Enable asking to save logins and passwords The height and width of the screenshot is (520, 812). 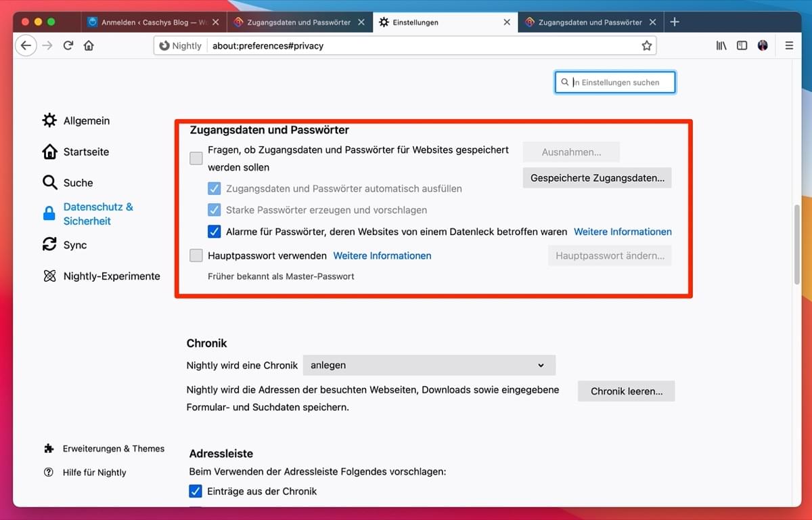pyautogui.click(x=196, y=158)
